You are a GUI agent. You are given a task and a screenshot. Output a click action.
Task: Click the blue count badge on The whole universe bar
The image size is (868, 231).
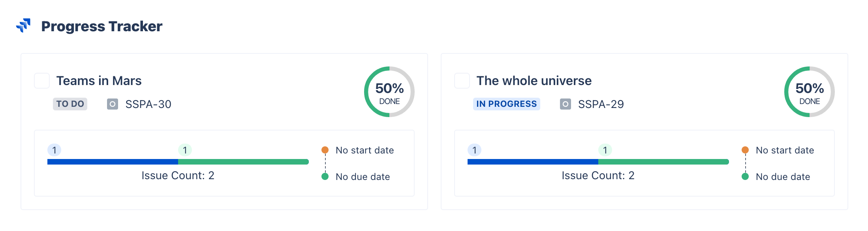pos(474,150)
